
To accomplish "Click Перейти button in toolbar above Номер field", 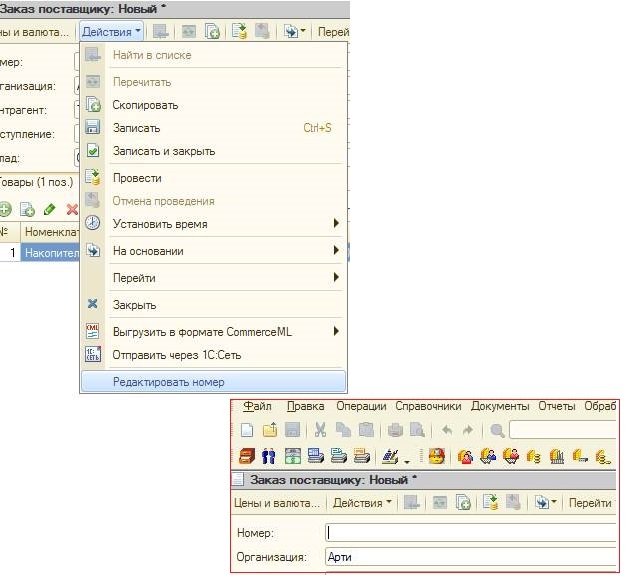I will (590, 502).
